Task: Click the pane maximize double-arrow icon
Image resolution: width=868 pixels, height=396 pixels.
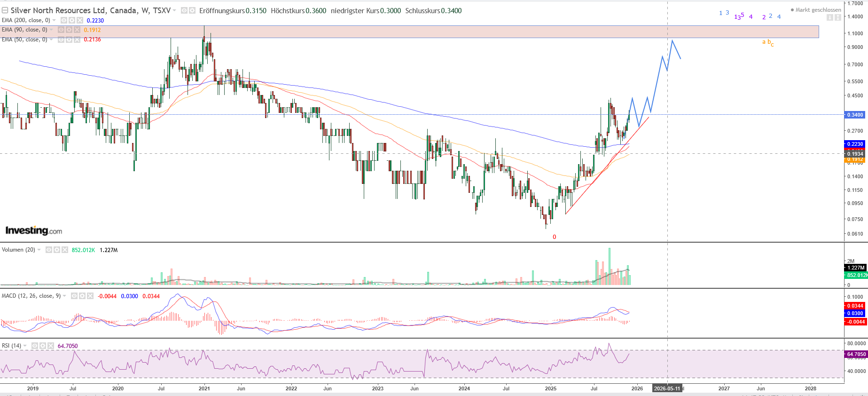Action: (x=837, y=17)
